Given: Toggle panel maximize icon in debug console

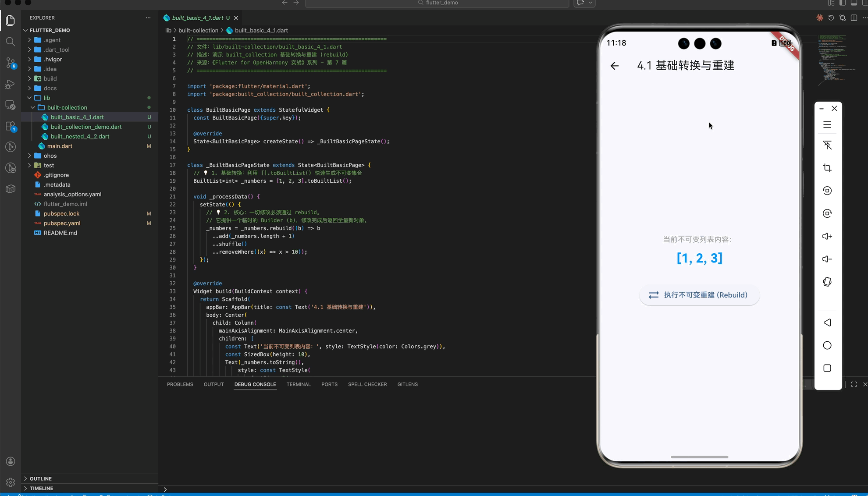Looking at the screenshot, I should [854, 384].
